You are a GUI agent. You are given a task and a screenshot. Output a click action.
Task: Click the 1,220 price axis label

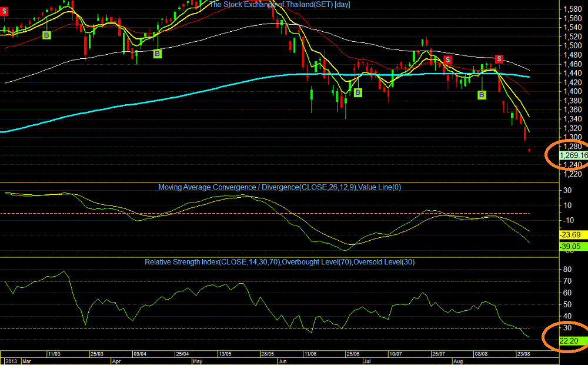[573, 174]
